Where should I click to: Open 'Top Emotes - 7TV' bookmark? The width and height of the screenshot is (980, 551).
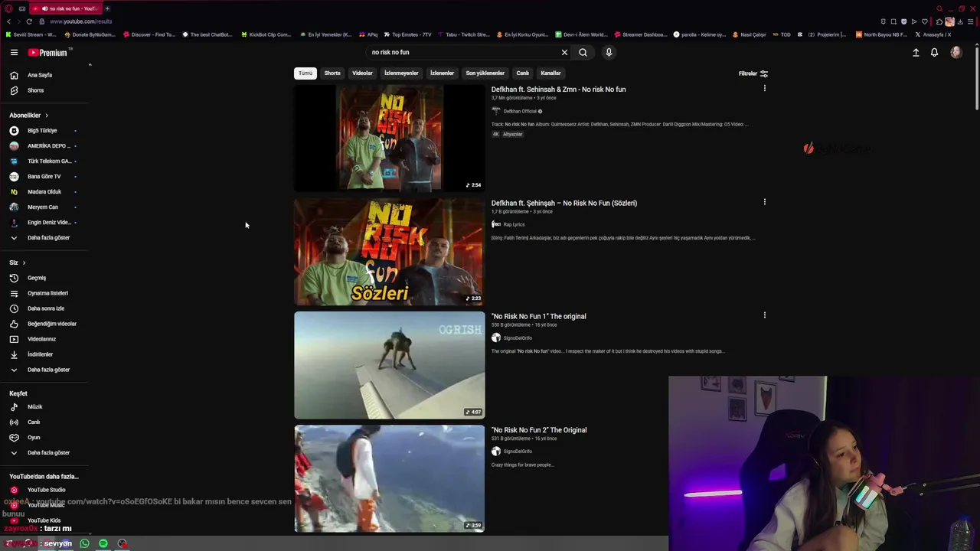(407, 34)
